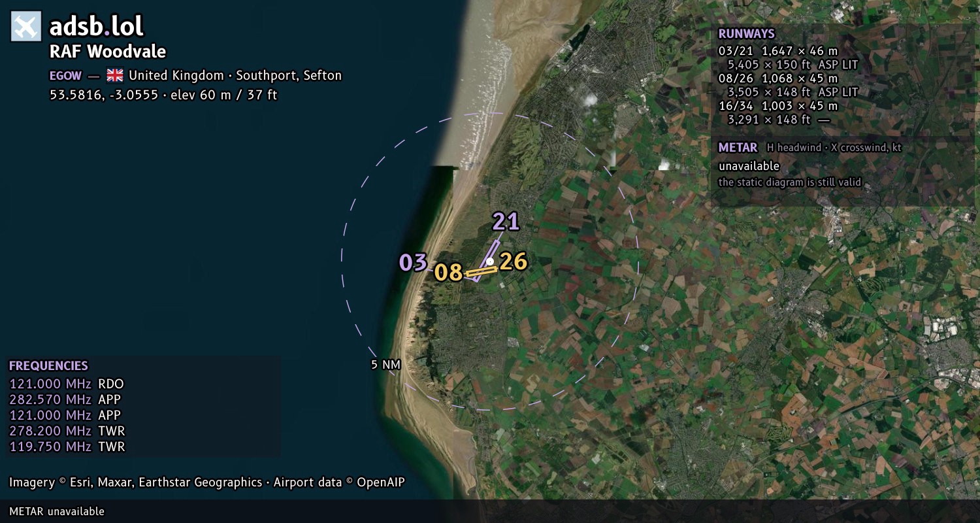Select runway row 08/26 1,068 × 45 m

pos(778,78)
